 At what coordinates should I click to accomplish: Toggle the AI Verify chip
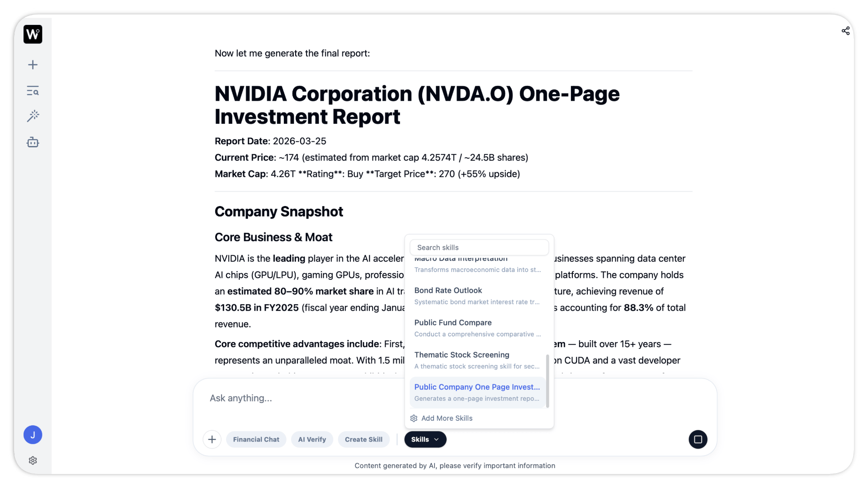(x=312, y=439)
